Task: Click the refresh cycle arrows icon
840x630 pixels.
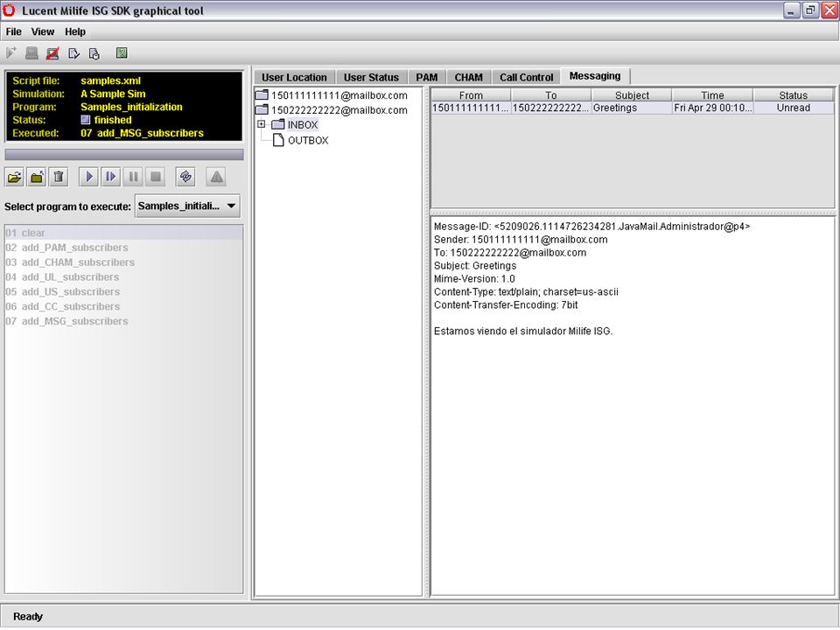Action: [x=185, y=177]
